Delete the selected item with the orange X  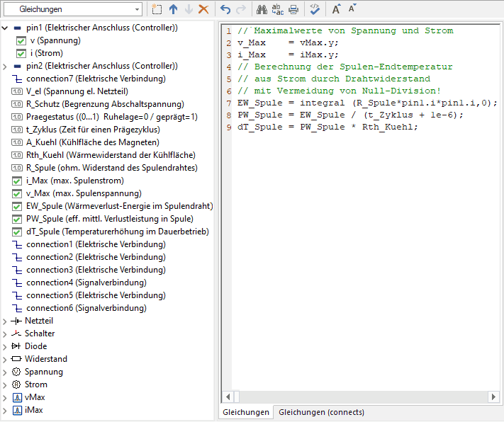tap(203, 9)
